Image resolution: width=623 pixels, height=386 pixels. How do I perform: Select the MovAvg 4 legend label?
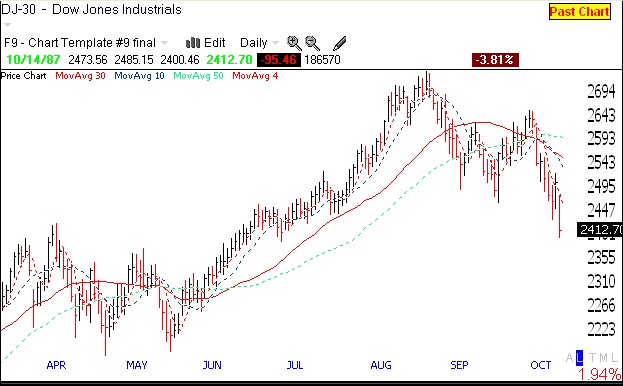point(255,75)
